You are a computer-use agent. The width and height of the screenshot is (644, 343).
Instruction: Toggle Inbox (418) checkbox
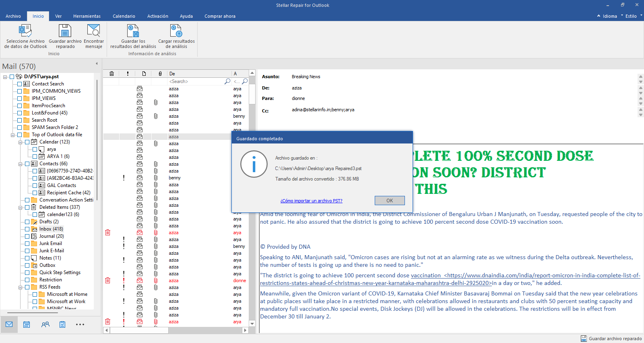tap(27, 229)
